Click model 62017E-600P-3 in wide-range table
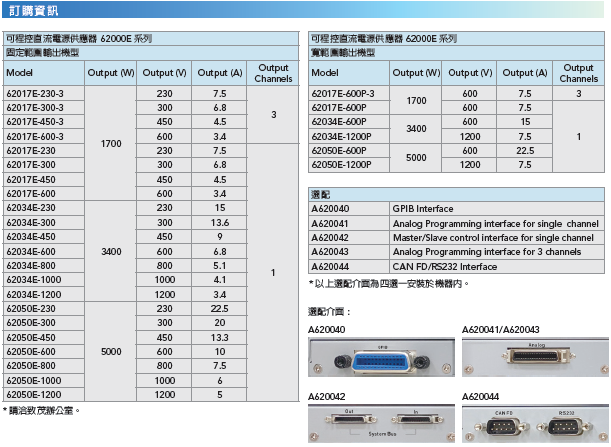 pos(349,94)
